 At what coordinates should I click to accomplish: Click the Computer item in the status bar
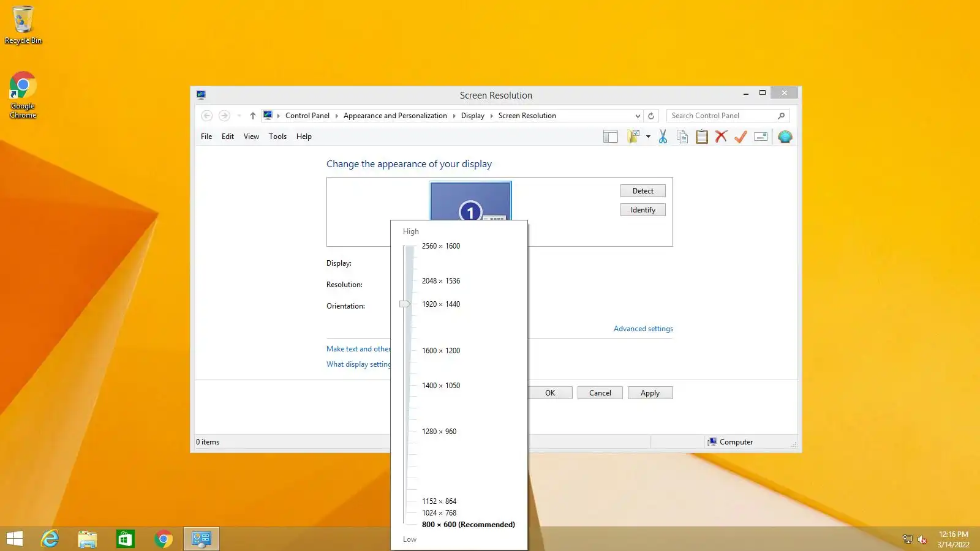(730, 442)
